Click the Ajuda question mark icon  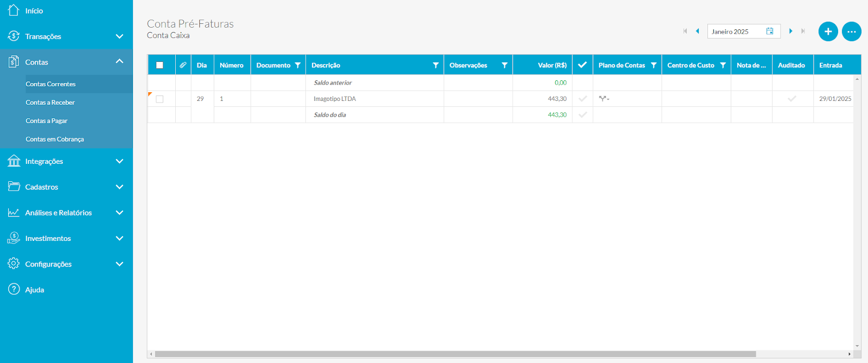(14, 289)
